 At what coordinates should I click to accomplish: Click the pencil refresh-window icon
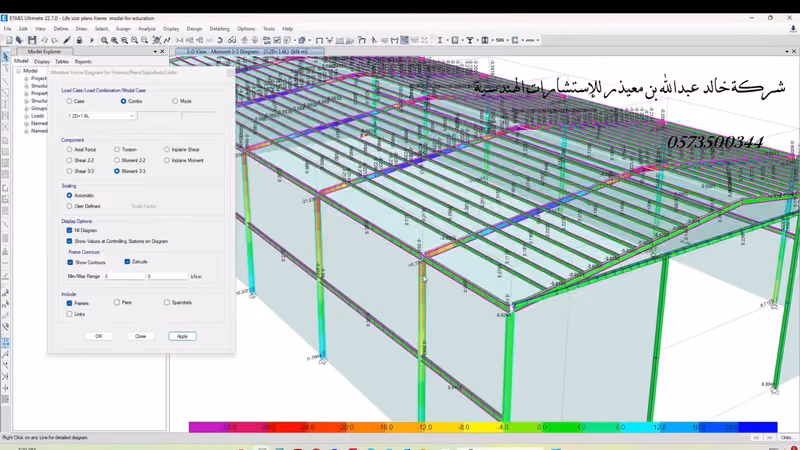click(67, 40)
